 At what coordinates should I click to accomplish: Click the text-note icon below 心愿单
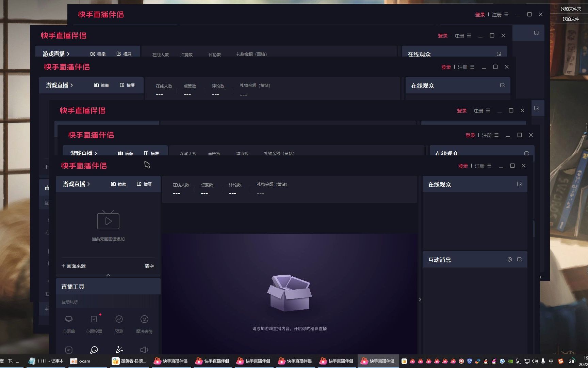pyautogui.click(x=69, y=350)
